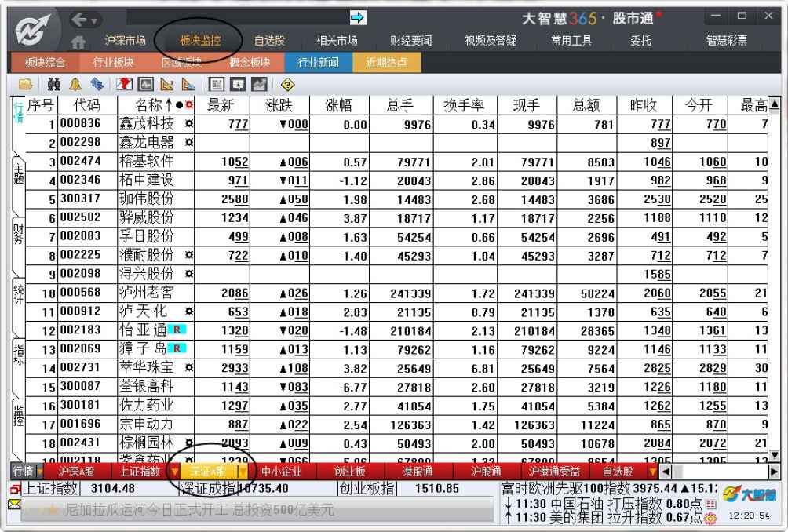This screenshot has width=788, height=532.
Task: Select the 泸州老窖 stock row
Action: coord(396,293)
